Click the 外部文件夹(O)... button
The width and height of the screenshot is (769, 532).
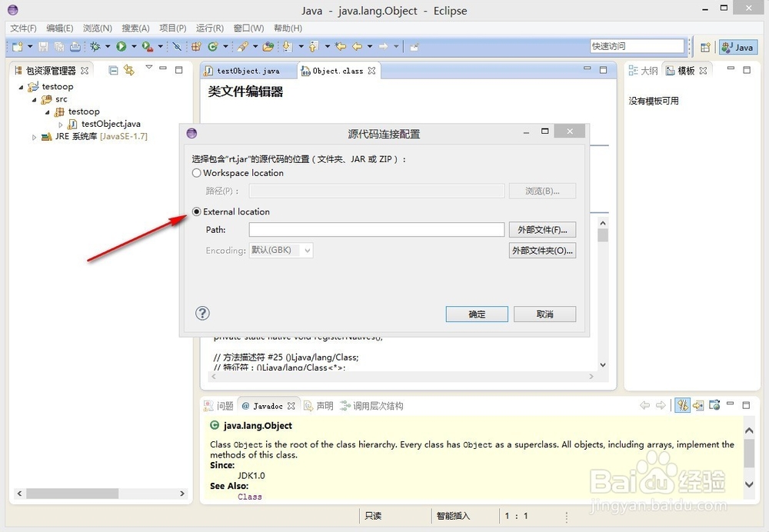[542, 250]
